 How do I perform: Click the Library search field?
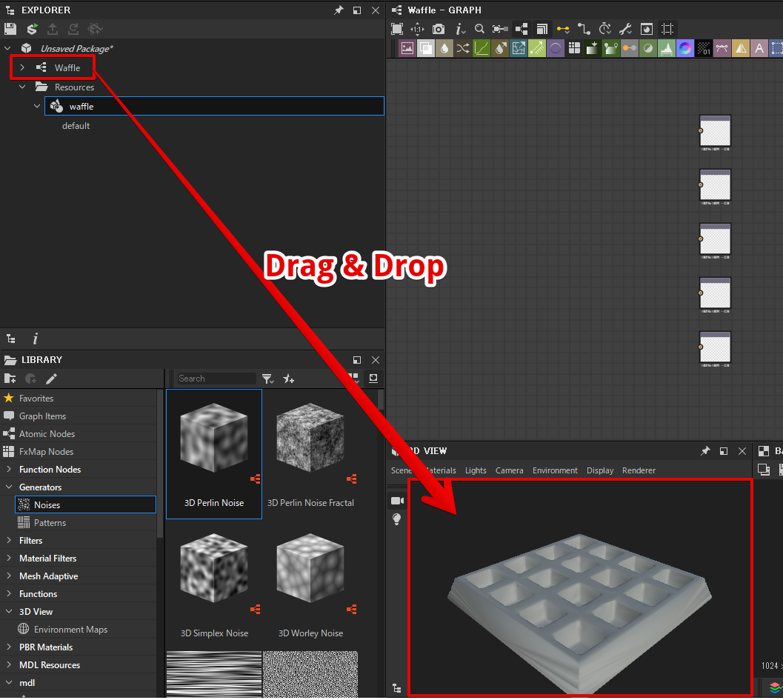tap(216, 379)
